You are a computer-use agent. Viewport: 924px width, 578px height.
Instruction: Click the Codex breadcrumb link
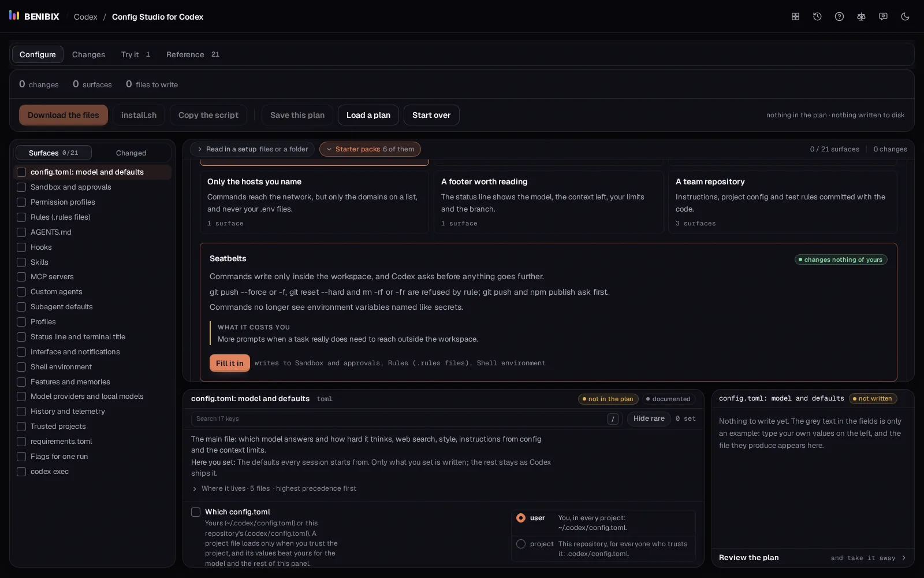click(x=85, y=17)
